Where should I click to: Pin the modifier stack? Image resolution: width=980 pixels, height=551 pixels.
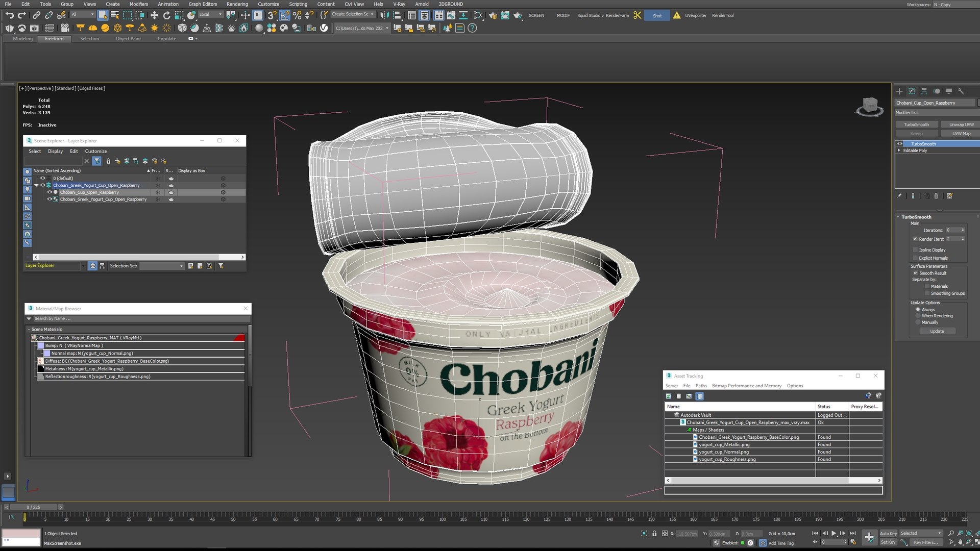coord(899,196)
